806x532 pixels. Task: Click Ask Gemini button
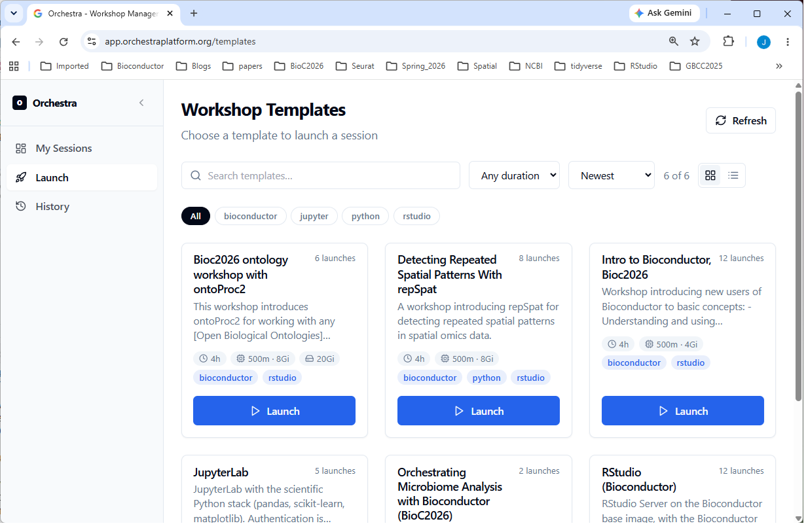tap(665, 13)
